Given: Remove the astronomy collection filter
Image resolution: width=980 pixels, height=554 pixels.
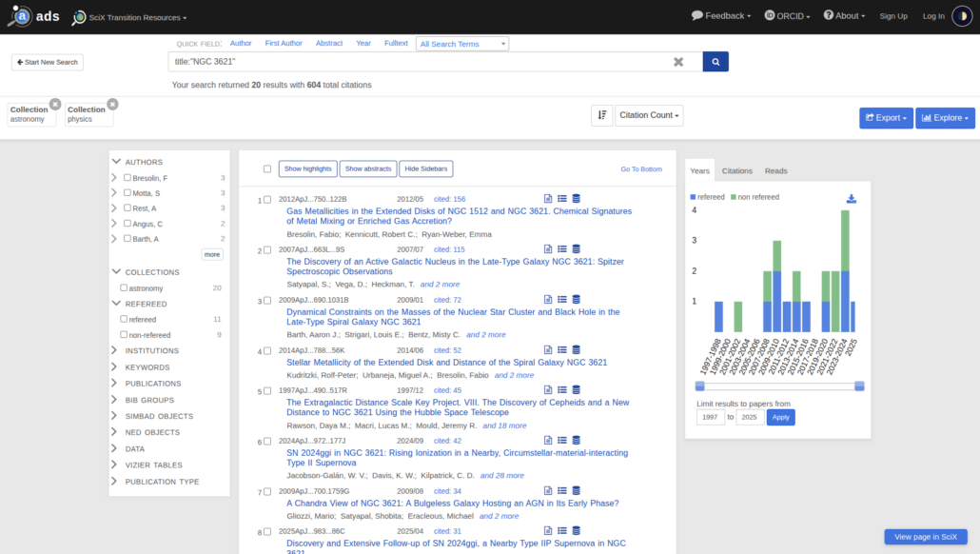Looking at the screenshot, I should [x=55, y=104].
